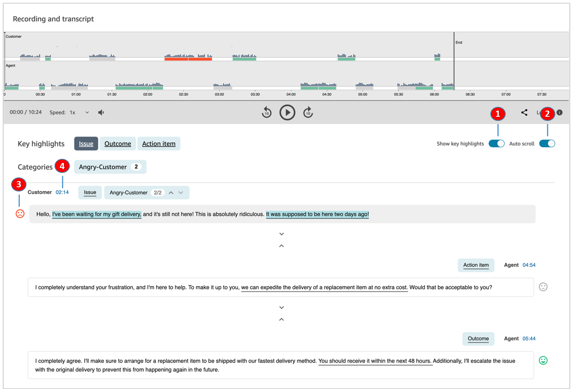Viewport: 573px width, 392px height.
Task: Go to next Angry-Customer match
Action: coord(181,193)
